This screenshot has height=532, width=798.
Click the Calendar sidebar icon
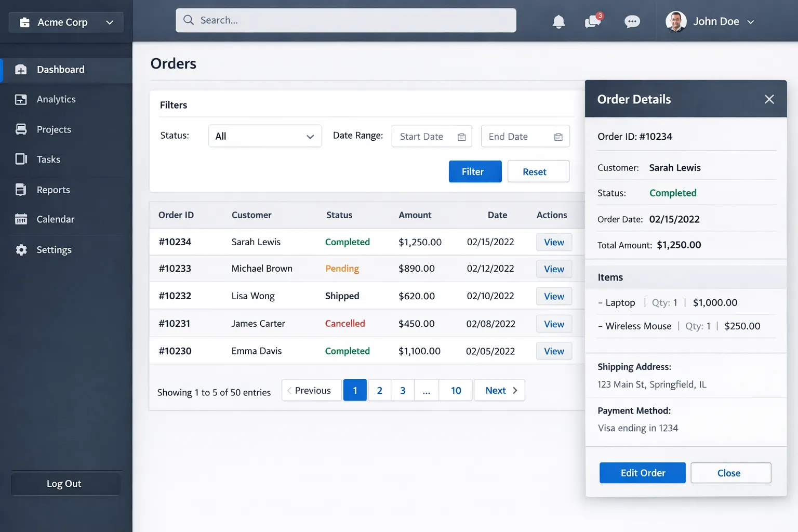click(21, 219)
